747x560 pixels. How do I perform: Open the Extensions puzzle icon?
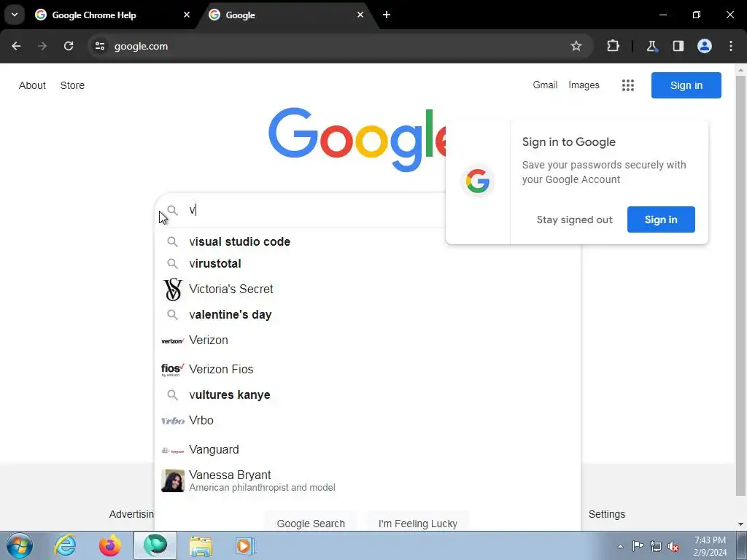[x=613, y=46]
